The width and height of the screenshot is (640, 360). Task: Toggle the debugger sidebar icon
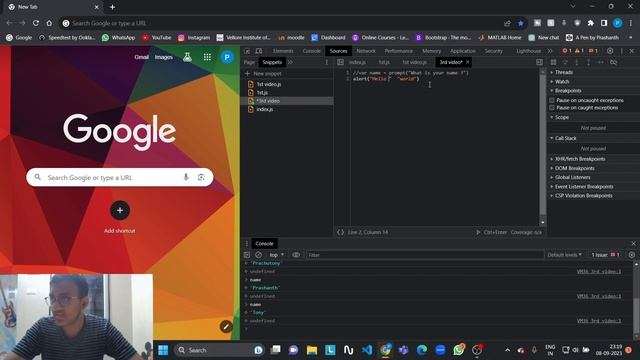(x=539, y=62)
